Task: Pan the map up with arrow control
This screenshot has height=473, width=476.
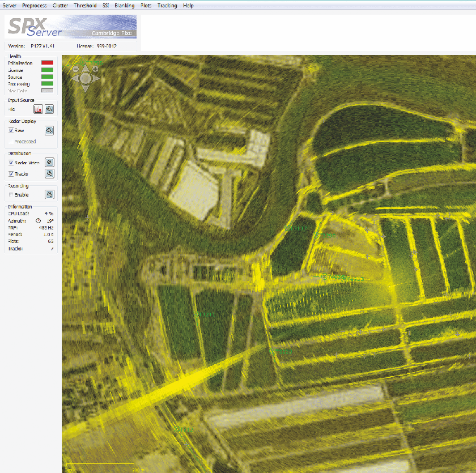Action: click(85, 69)
